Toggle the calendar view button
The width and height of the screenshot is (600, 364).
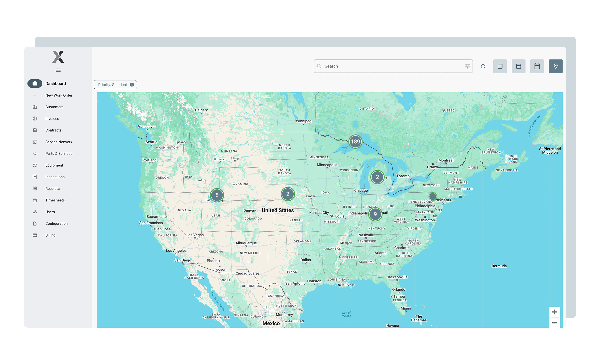coord(537,66)
